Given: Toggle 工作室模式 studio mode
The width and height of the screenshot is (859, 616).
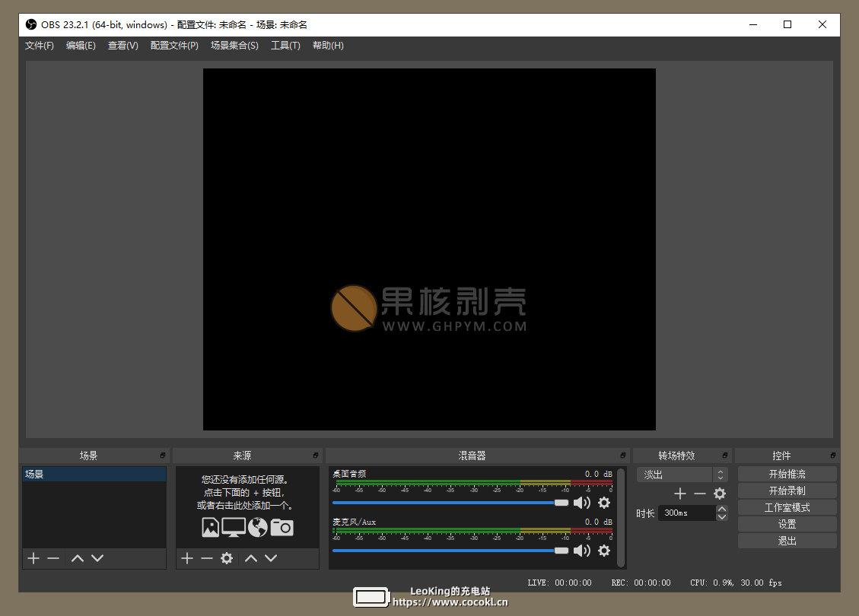Looking at the screenshot, I should [787, 507].
